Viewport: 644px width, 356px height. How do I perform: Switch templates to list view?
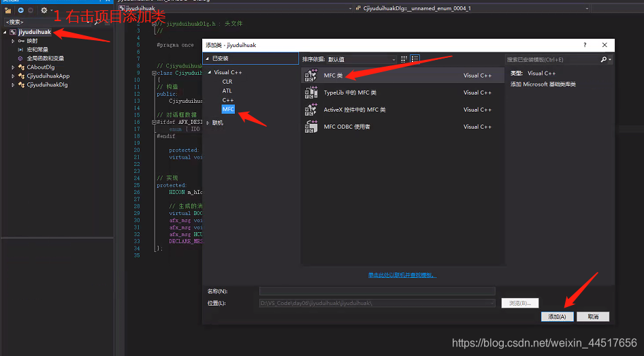click(x=415, y=59)
